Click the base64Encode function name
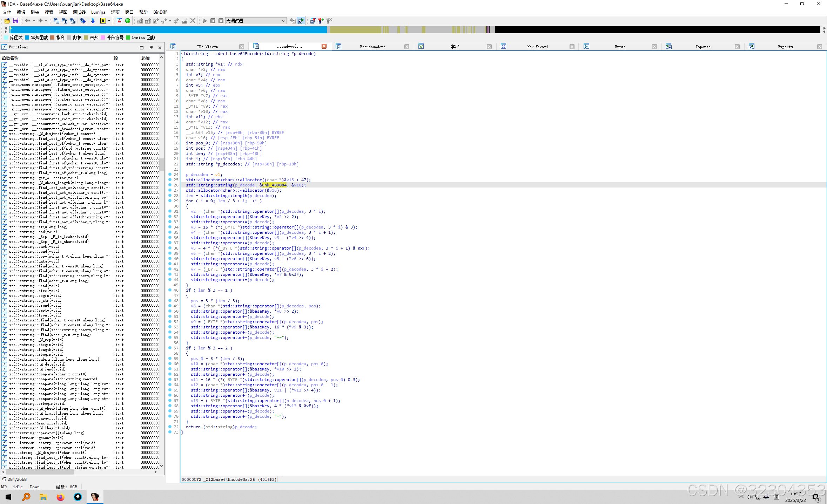 point(244,54)
